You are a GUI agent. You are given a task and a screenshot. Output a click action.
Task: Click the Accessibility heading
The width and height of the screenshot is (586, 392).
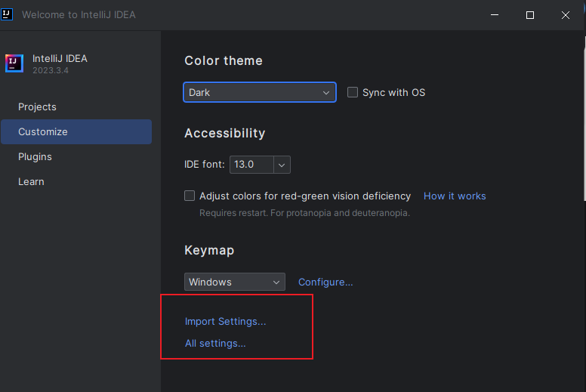(224, 133)
